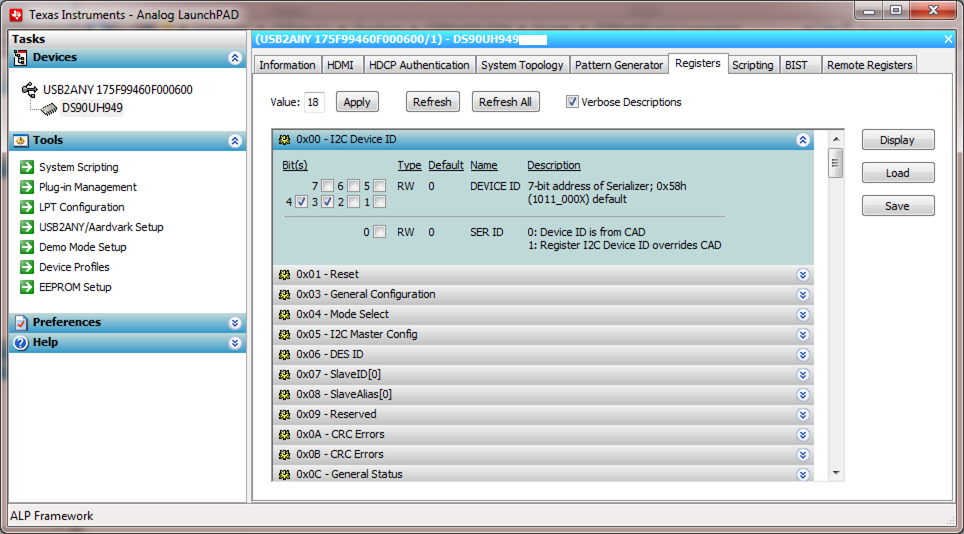The height and width of the screenshot is (534, 964).
Task: Toggle the Verbose Descriptions checkbox
Action: [x=572, y=102]
